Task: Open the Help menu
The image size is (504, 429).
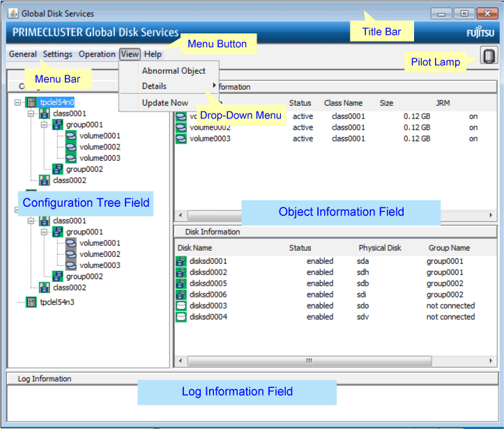Action: pos(153,54)
